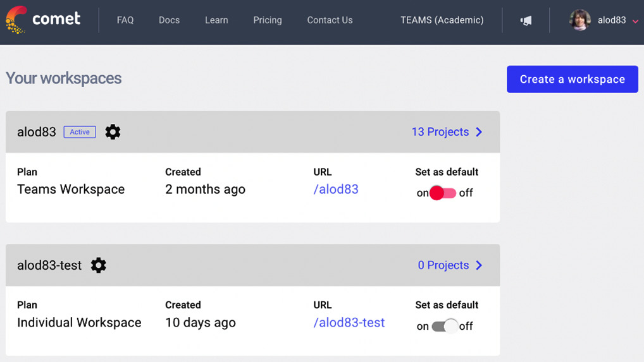Select 'Individual Workspace' plan text
Viewport: 644px width, 362px height.
[79, 322]
